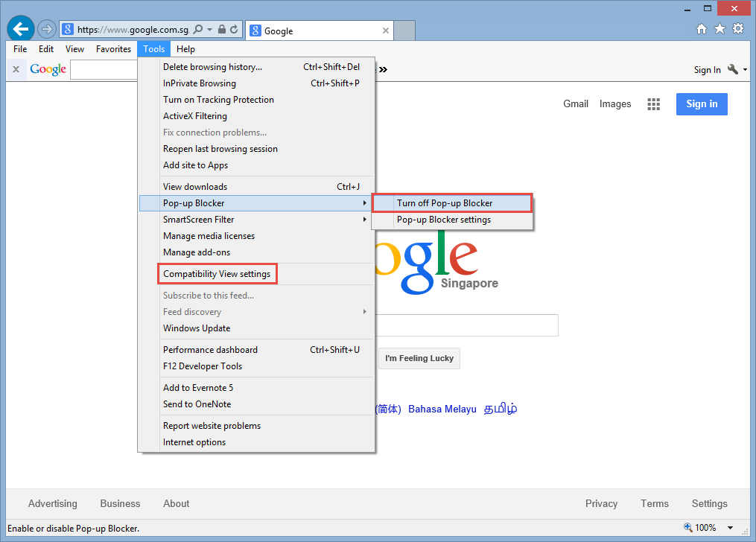Click the lock security icon in address bar
This screenshot has height=542, width=756.
pyautogui.click(x=222, y=29)
